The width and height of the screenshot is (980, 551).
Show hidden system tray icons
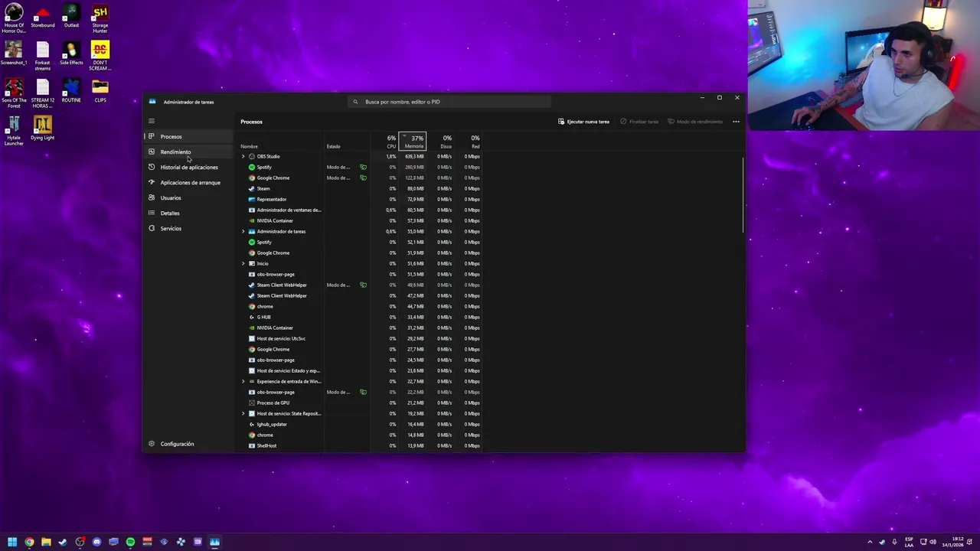tap(870, 542)
